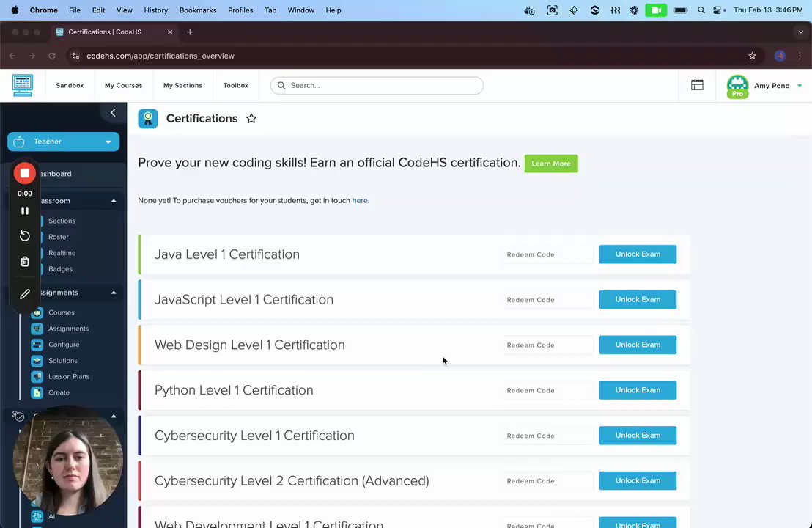812x528 pixels.
Task: Open Sections in the Classroom sidebar
Action: coord(62,221)
